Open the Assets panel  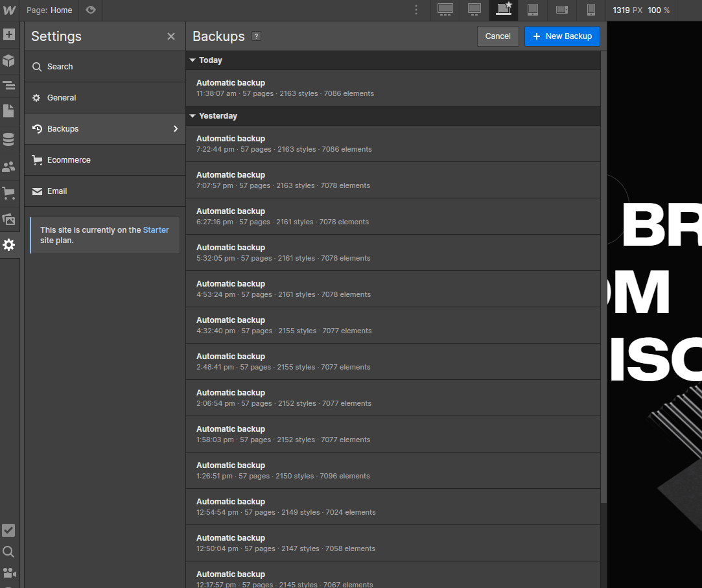tap(9, 220)
